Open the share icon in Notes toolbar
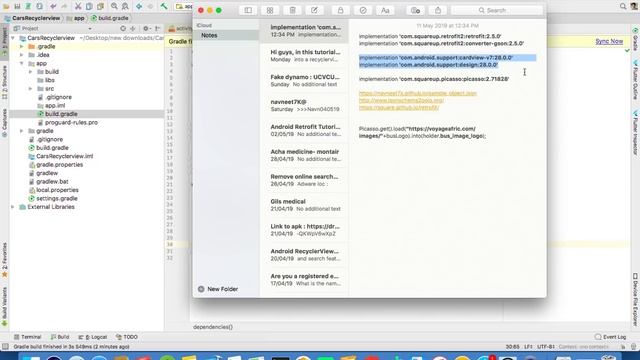 [438, 10]
